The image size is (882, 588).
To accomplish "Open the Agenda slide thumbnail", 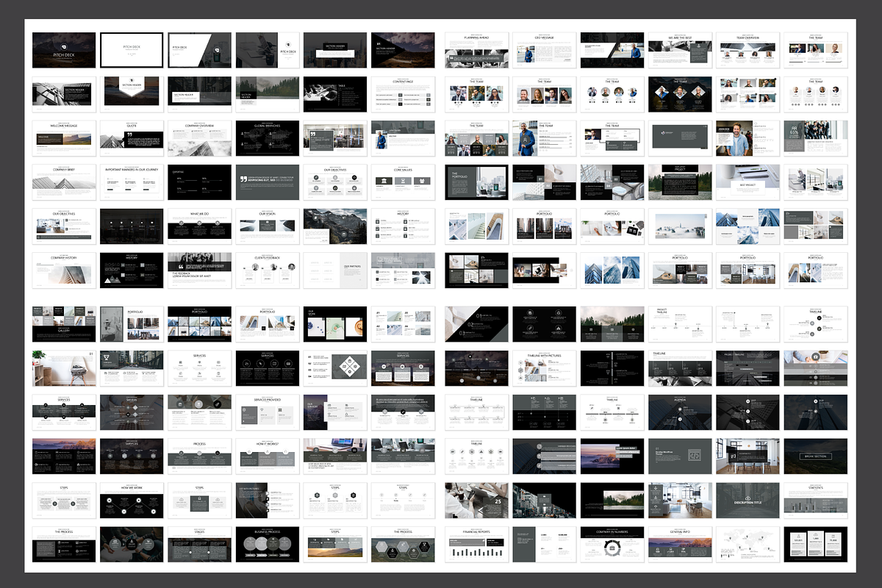I will 680,412.
